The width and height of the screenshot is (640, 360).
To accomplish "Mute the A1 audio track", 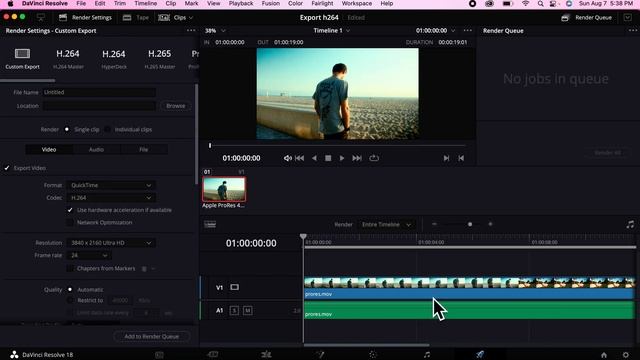I will tap(247, 311).
